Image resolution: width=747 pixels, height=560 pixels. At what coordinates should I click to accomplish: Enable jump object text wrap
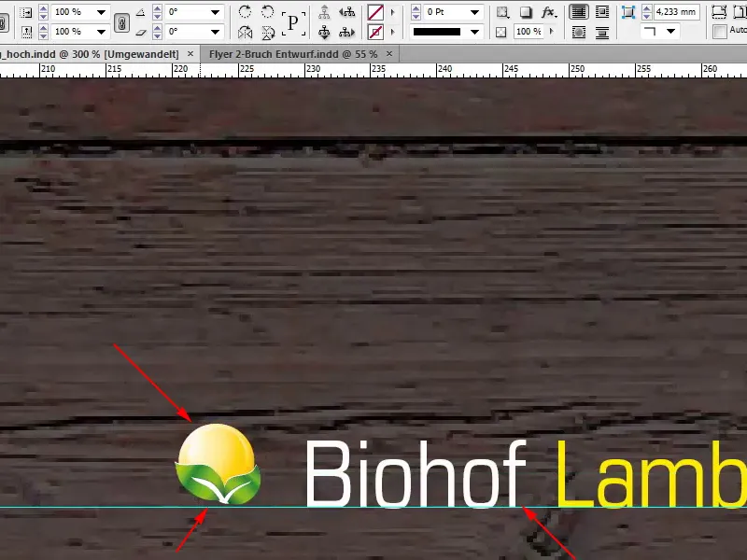tap(602, 32)
